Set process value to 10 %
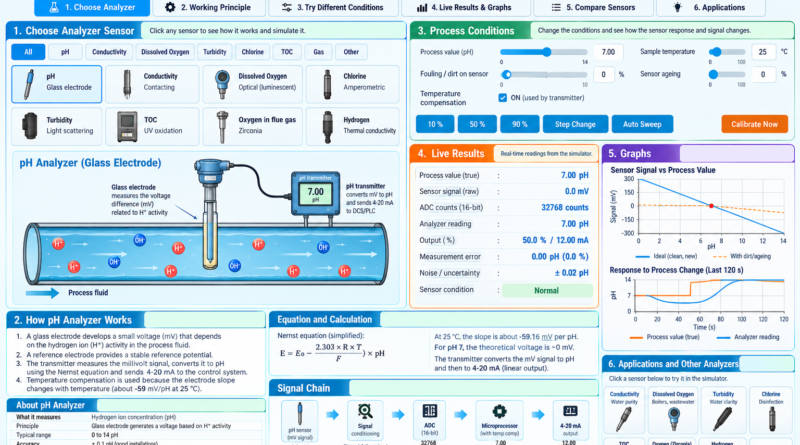 pos(435,124)
